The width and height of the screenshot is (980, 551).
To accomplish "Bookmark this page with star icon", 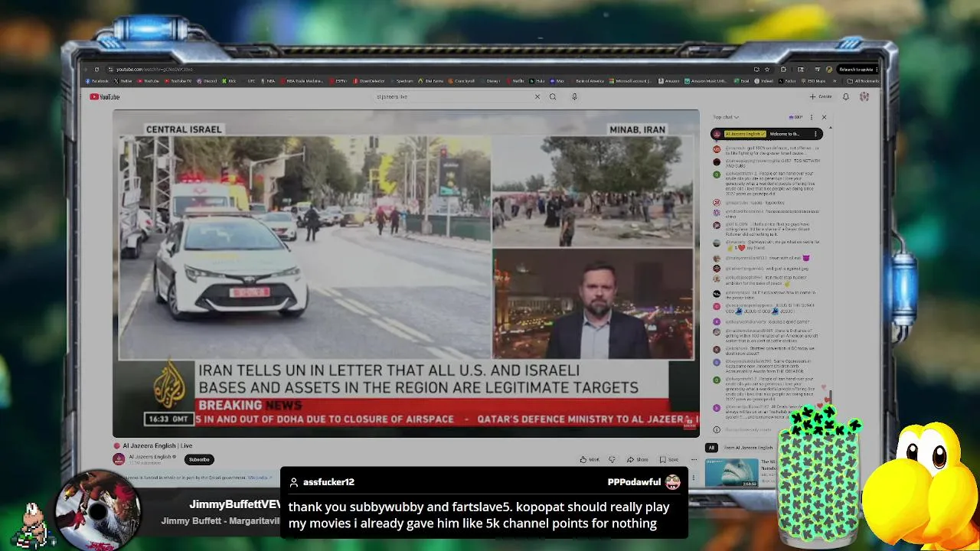I will (767, 70).
